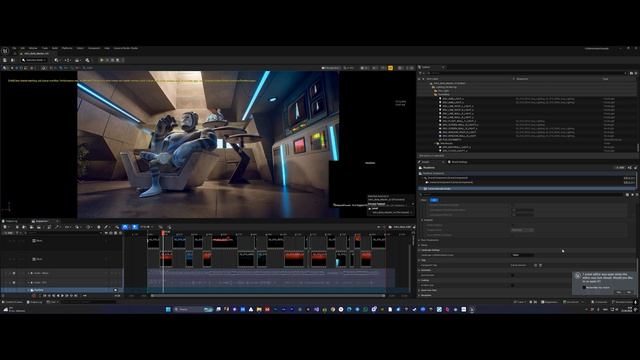Open the Window menu
640x360 pixels.
(x=33, y=48)
